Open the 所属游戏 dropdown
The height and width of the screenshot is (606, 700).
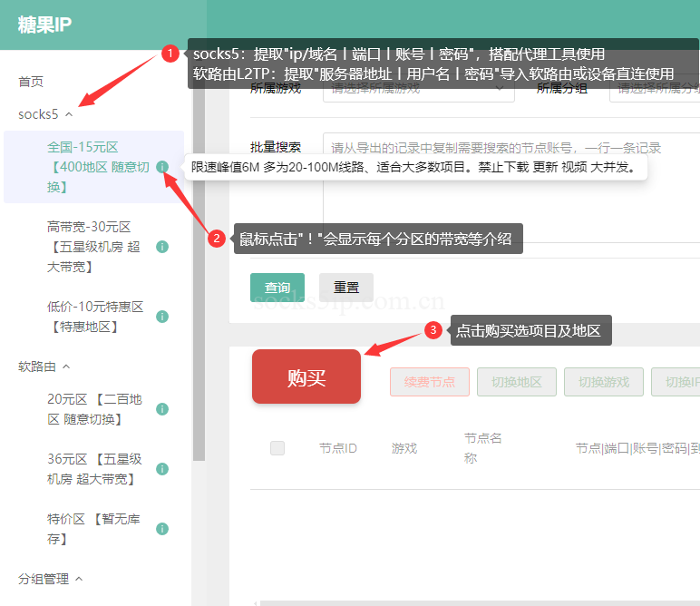(417, 89)
